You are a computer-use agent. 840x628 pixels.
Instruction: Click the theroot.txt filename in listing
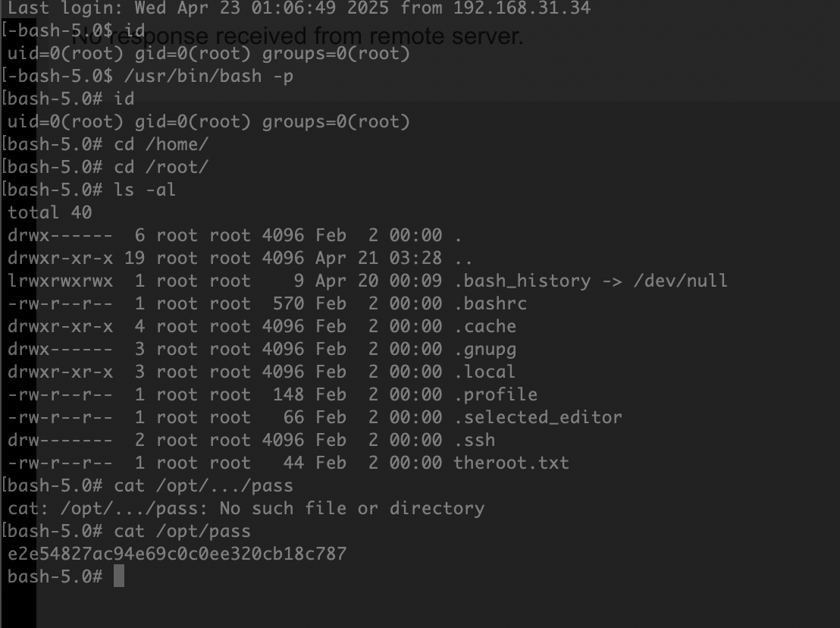click(x=511, y=463)
